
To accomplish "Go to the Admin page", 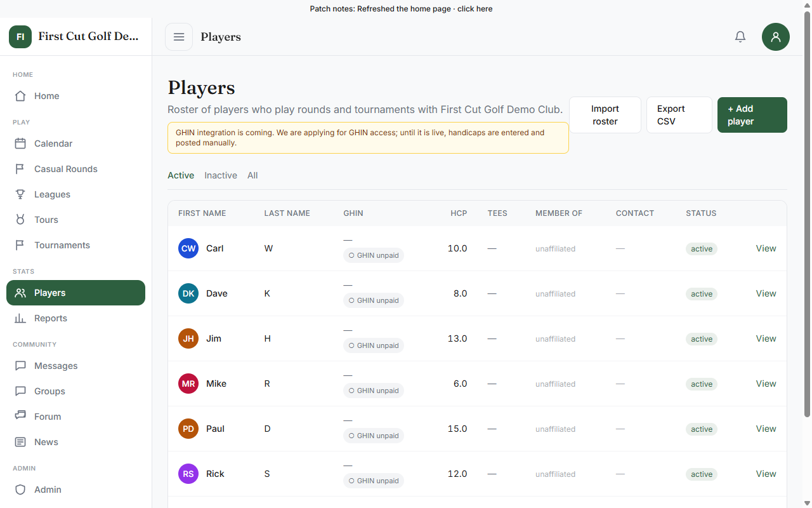I will (x=75, y=490).
